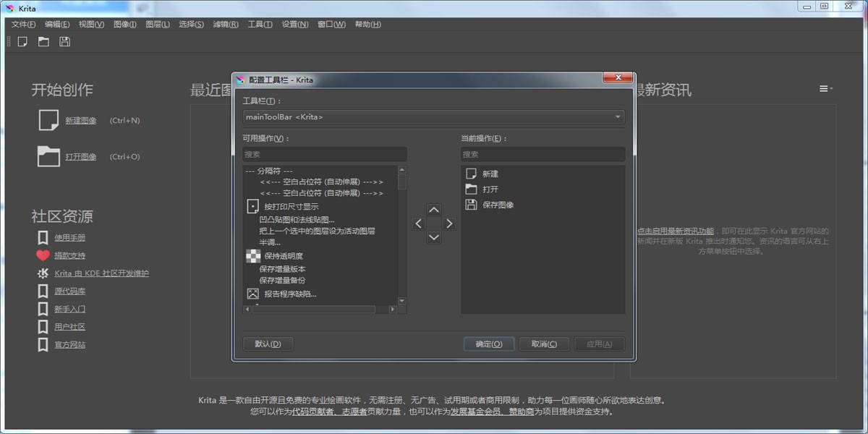
Task: Open the hamburger menu in the news panel
Action: pos(825,88)
